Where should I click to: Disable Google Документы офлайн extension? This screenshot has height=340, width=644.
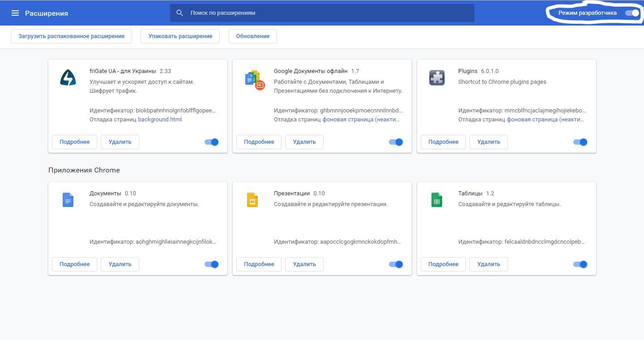tap(396, 142)
